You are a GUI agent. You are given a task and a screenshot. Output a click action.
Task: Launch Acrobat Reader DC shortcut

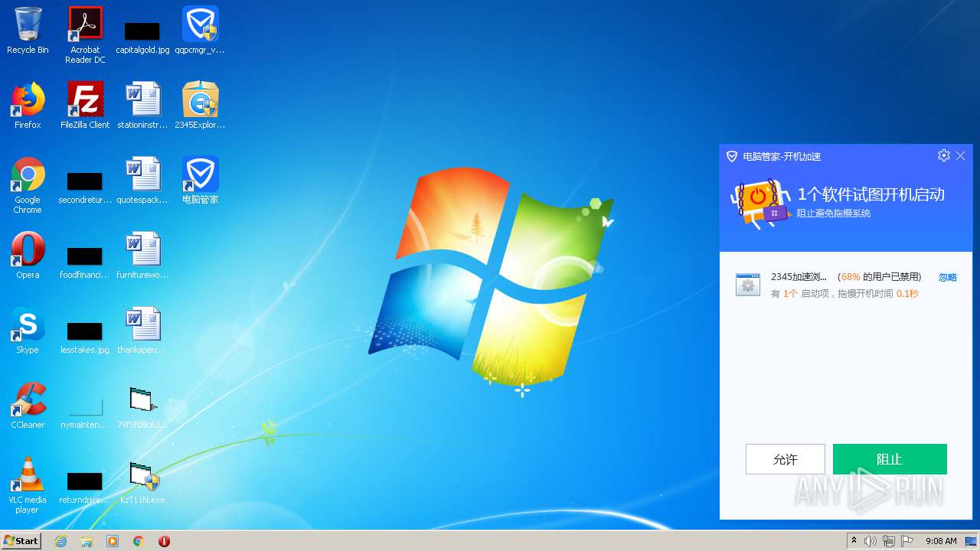pos(85,34)
